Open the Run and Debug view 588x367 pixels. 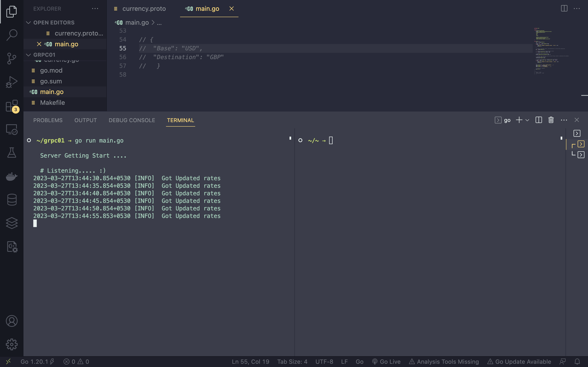pos(11,82)
